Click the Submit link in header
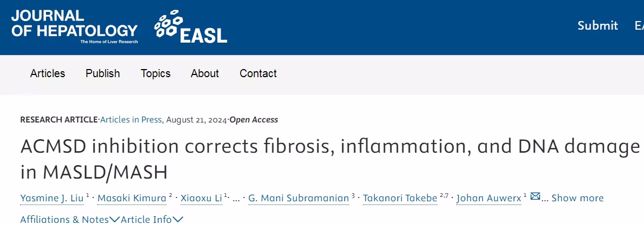 [x=597, y=25]
